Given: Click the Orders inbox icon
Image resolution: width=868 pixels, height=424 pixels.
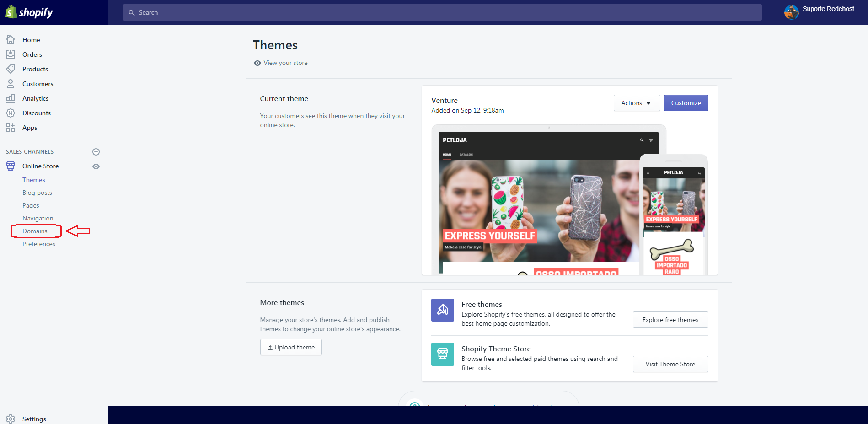Looking at the screenshot, I should point(11,54).
